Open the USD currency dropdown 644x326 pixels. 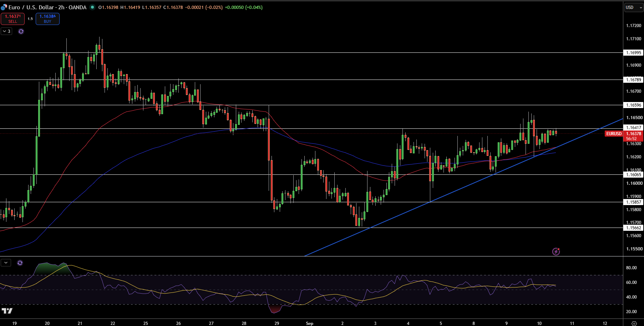click(634, 7)
